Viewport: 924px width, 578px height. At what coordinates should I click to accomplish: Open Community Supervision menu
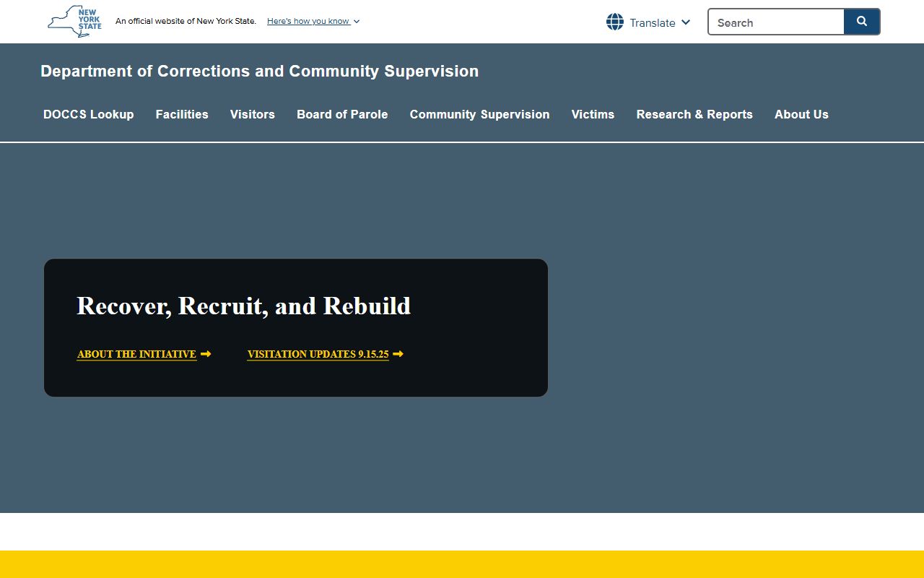[480, 114]
